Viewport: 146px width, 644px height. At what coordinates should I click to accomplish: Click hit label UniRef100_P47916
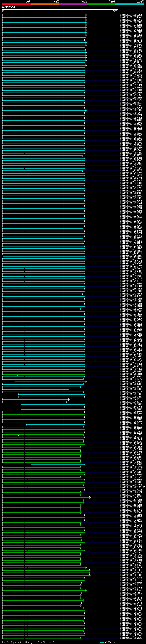[131, 83]
